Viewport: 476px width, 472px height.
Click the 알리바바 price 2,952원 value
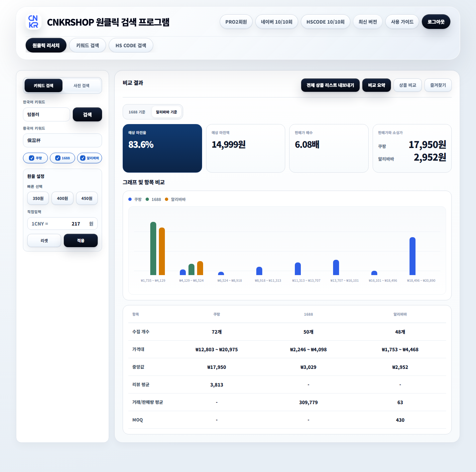[430, 157]
